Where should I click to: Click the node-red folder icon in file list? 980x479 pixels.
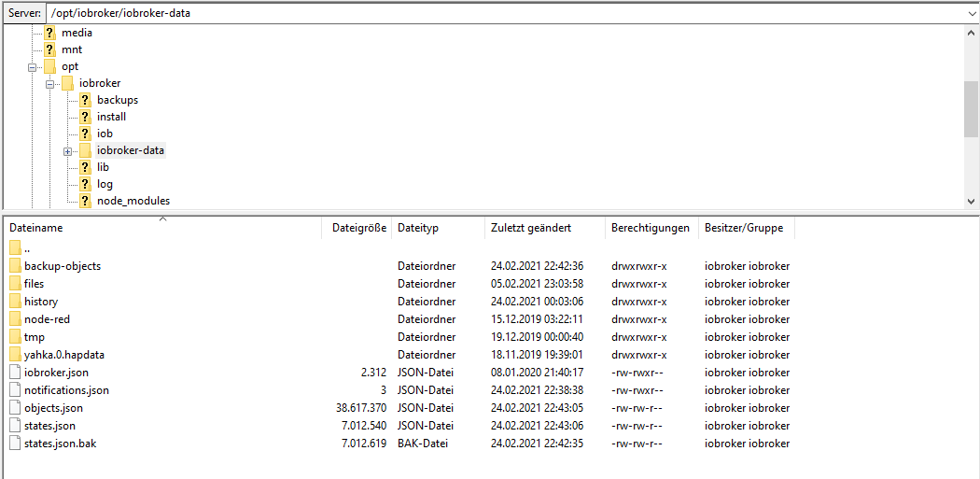(x=15, y=319)
